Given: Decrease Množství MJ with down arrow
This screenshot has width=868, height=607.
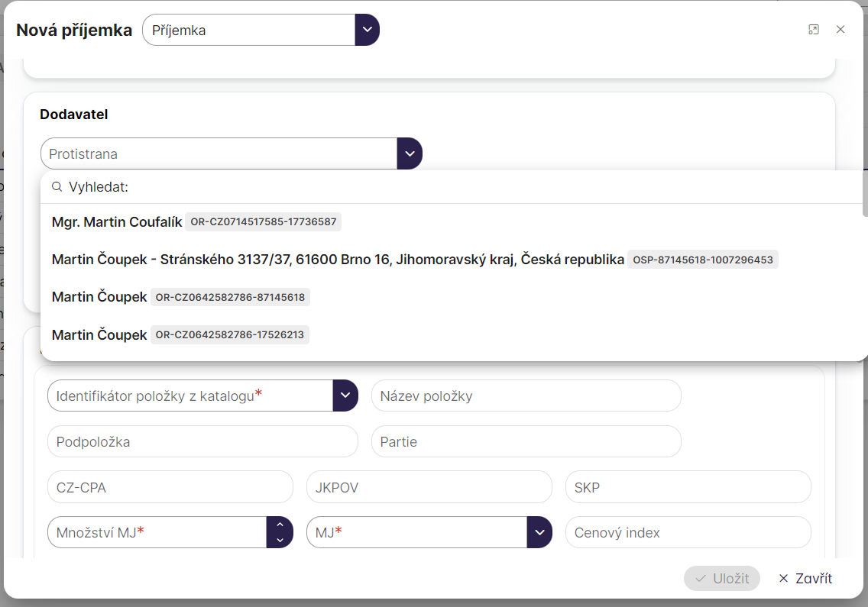Looking at the screenshot, I should 280,540.
